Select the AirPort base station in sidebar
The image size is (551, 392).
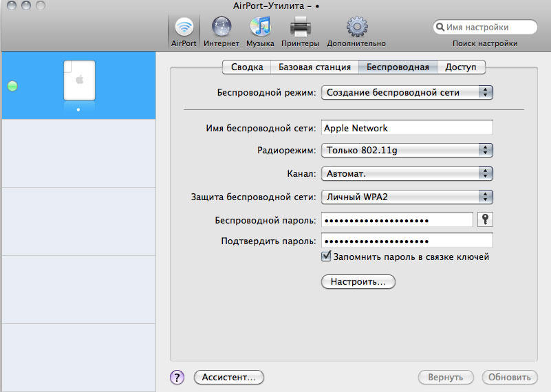point(78,85)
